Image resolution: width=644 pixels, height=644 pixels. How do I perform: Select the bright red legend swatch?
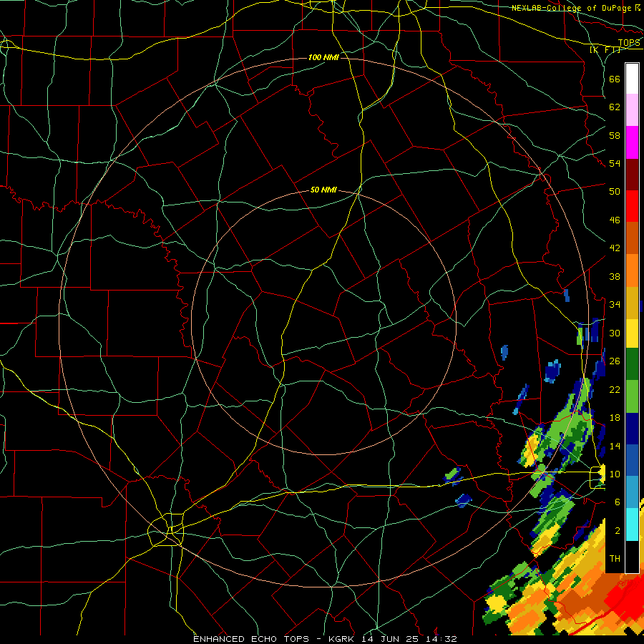coord(632,206)
